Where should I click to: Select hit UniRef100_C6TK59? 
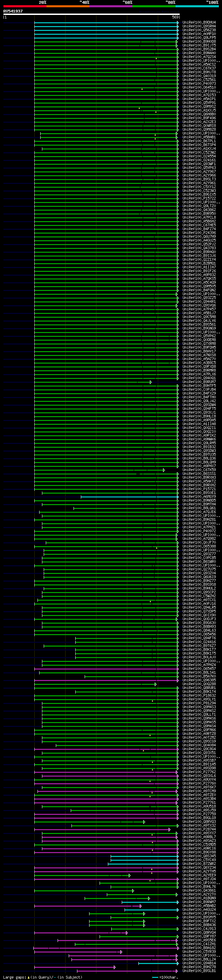199,470
